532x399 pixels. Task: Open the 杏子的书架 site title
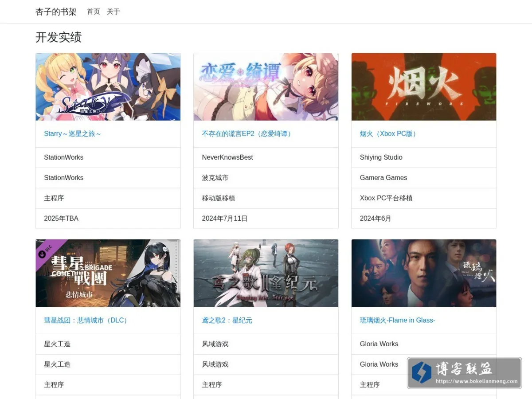[x=56, y=12]
